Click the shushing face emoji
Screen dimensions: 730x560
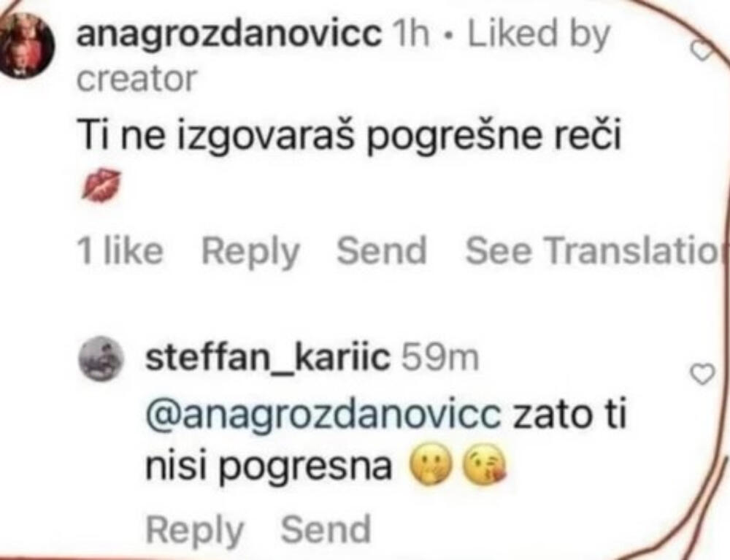431,467
